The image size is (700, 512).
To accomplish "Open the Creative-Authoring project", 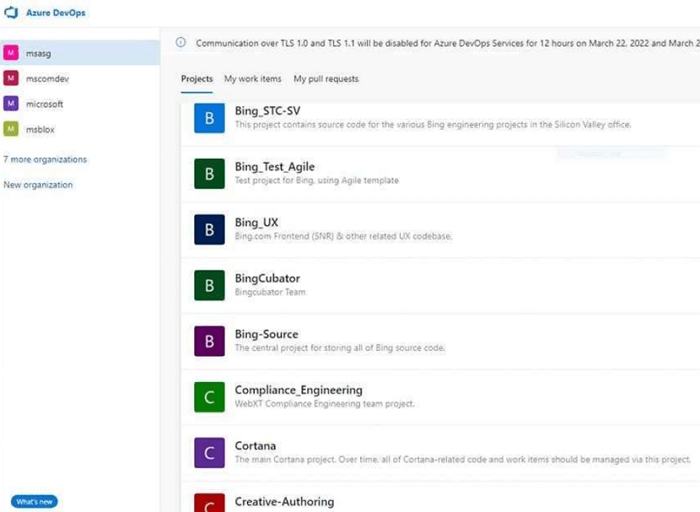I will click(x=284, y=502).
